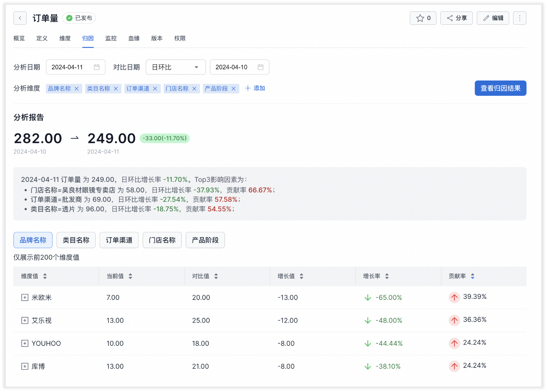Select the 门店名称 dimension toggle button
Viewport: 547px width, 392px height.
click(162, 240)
